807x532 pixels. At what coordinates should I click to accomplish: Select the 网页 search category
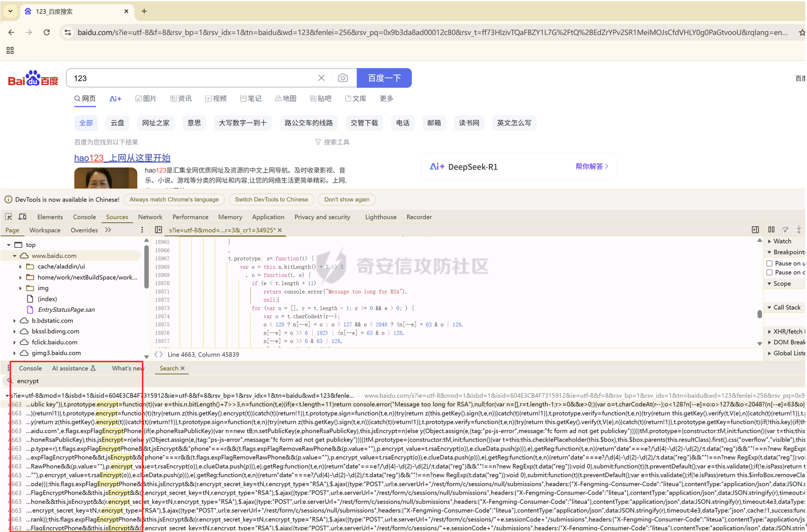click(85, 98)
